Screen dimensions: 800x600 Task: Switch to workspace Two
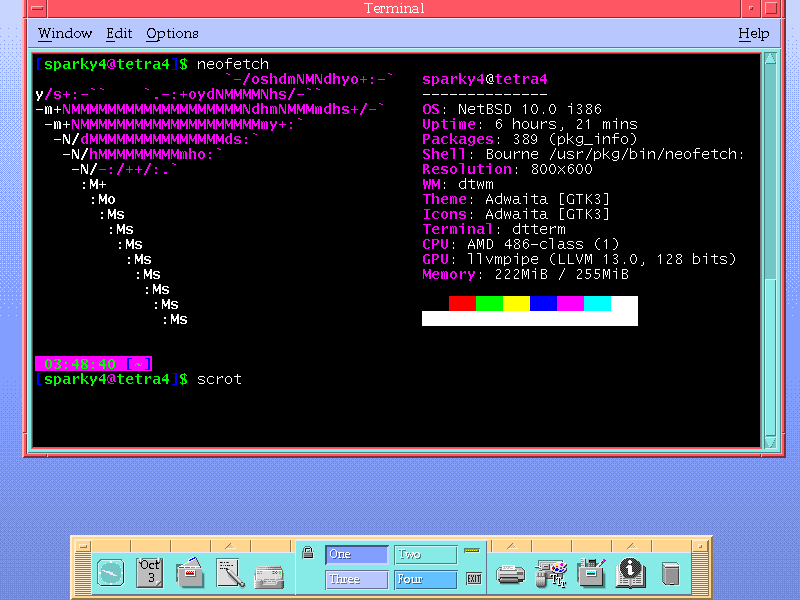[425, 554]
